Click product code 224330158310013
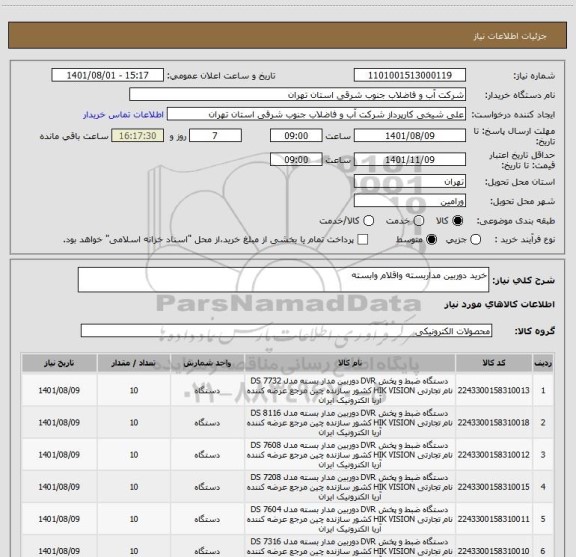 493,391
